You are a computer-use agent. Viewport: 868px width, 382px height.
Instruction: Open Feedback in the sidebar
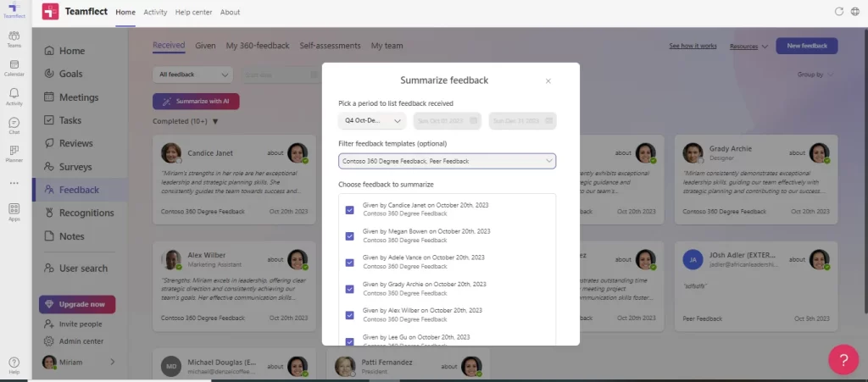tap(80, 190)
